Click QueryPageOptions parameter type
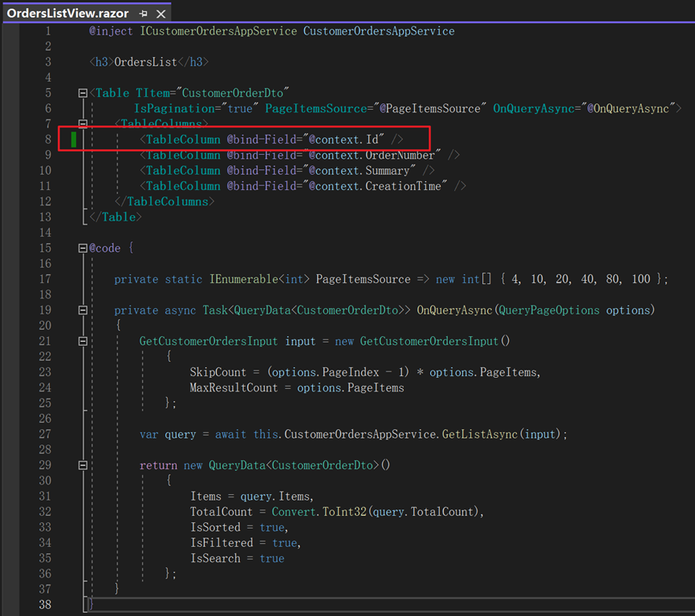Screen dimensions: 695x616 (x=549, y=310)
